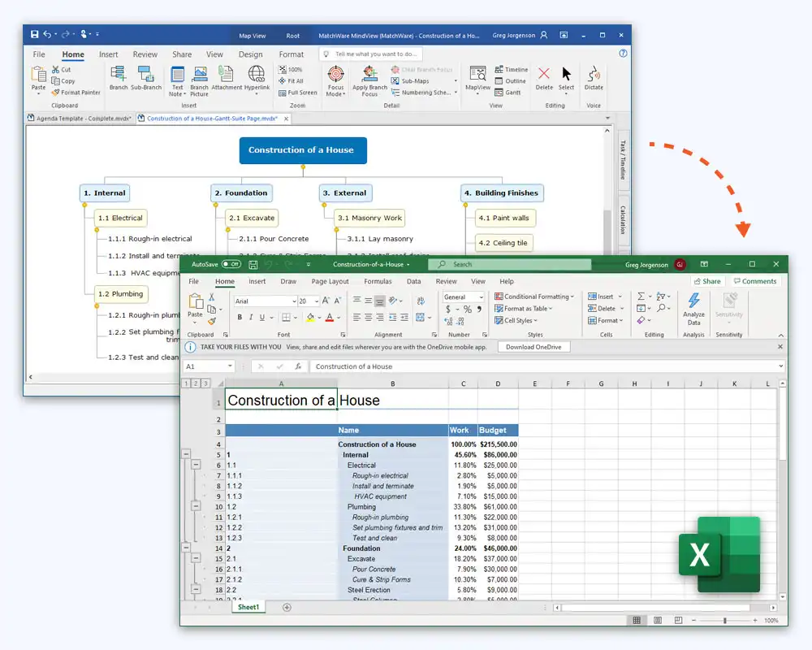
Task: Click the Download OneDrive button
Action: pyautogui.click(x=533, y=346)
